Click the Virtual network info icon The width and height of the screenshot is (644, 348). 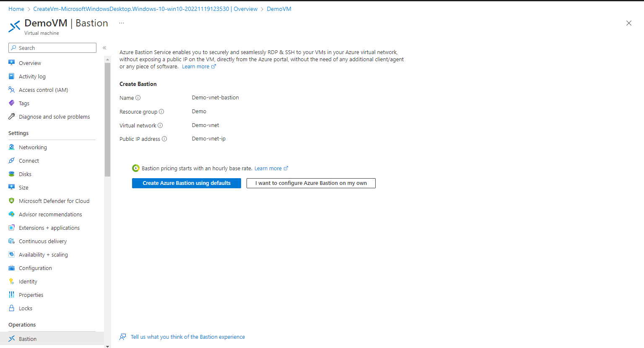pyautogui.click(x=160, y=125)
